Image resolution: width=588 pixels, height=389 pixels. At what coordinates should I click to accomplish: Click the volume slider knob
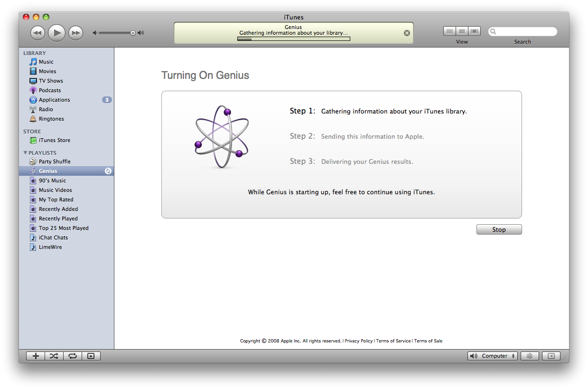[133, 33]
